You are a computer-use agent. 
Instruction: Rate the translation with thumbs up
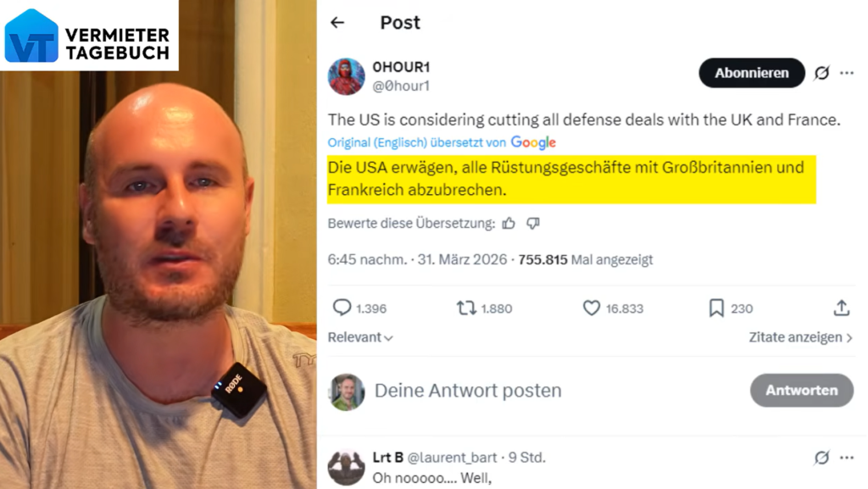[x=509, y=224]
